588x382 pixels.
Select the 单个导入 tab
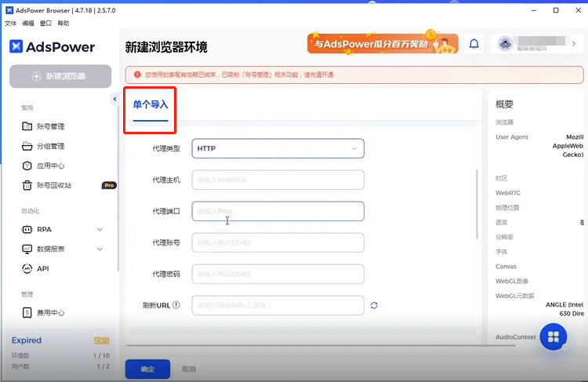[x=151, y=104]
